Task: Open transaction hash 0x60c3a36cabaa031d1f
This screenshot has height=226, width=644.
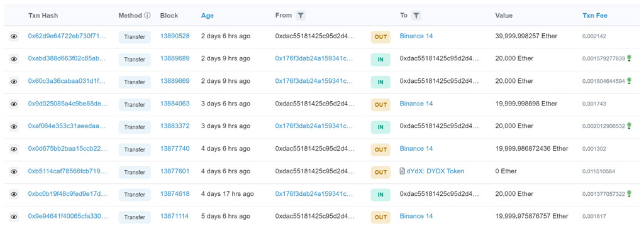Action: click(x=67, y=81)
